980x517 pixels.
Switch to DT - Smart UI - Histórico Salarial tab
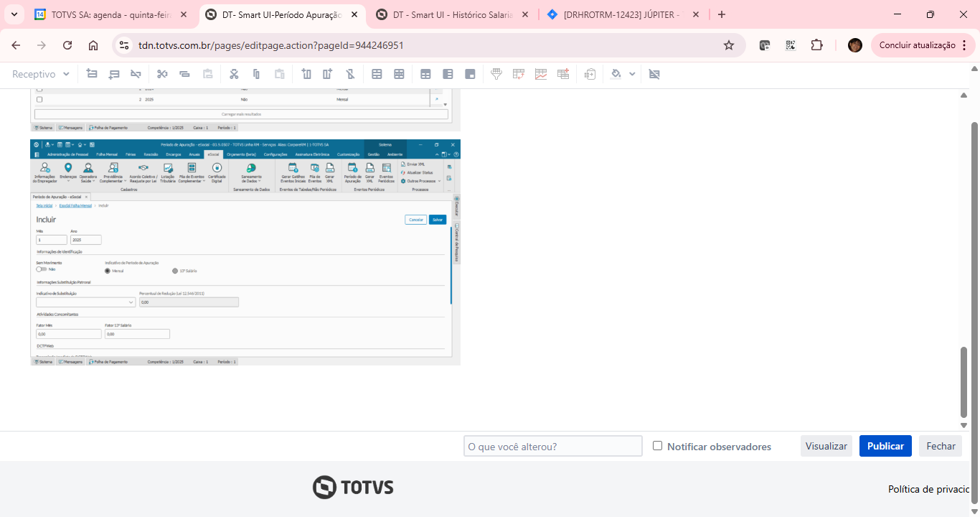[453, 14]
